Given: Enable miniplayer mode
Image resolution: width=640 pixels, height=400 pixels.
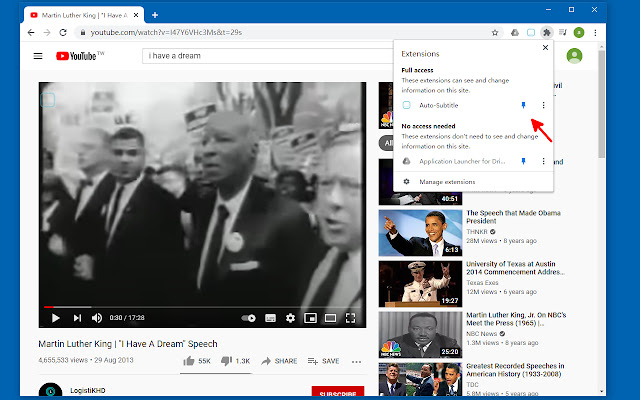Looking at the screenshot, I should click(x=310, y=318).
